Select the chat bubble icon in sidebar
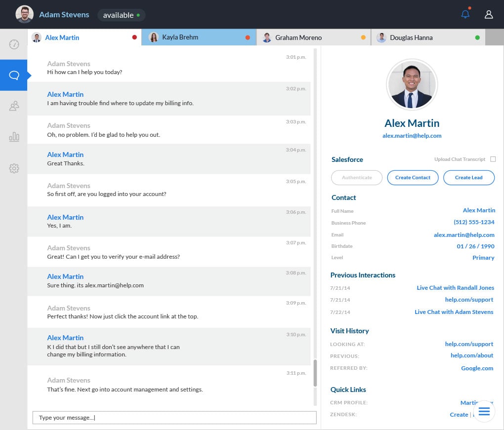504x430 pixels. tap(14, 75)
